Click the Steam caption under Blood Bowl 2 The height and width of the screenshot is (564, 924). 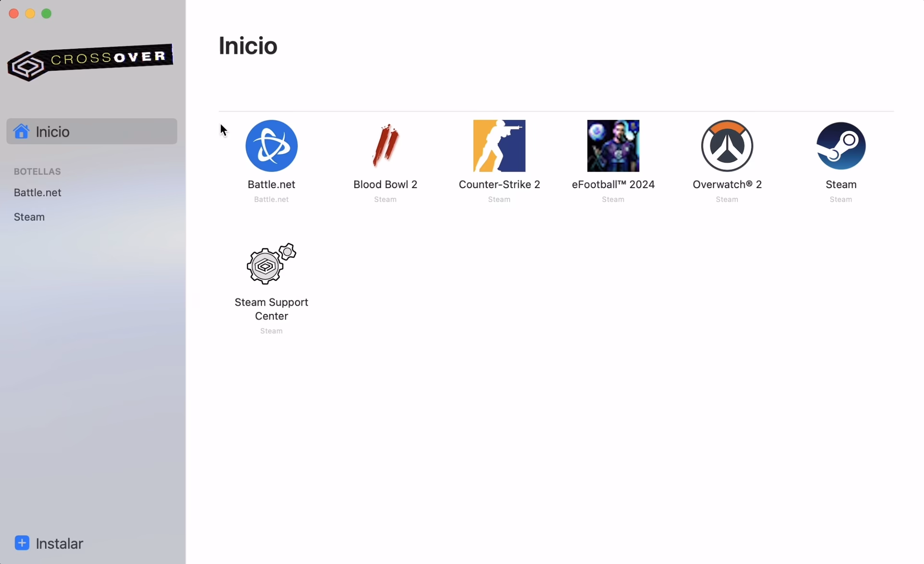[385, 199]
